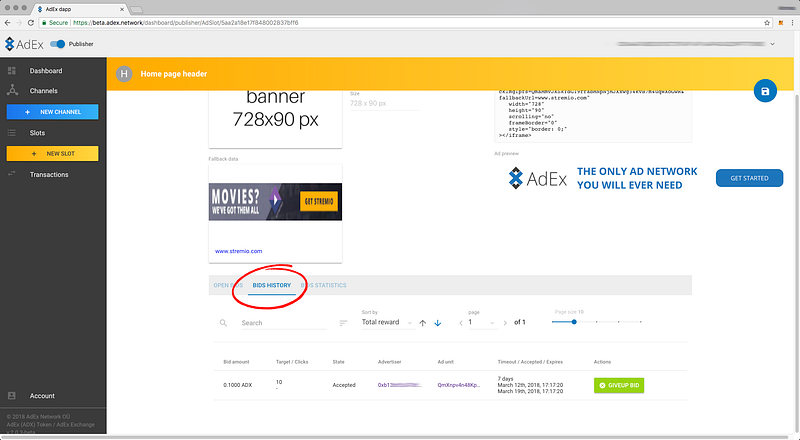Click the State column header
Screen dimensions: 800x440
[x=338, y=362]
